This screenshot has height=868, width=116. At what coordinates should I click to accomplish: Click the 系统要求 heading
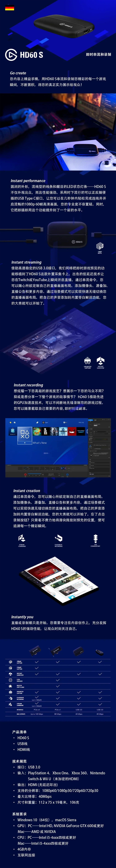(19, 814)
